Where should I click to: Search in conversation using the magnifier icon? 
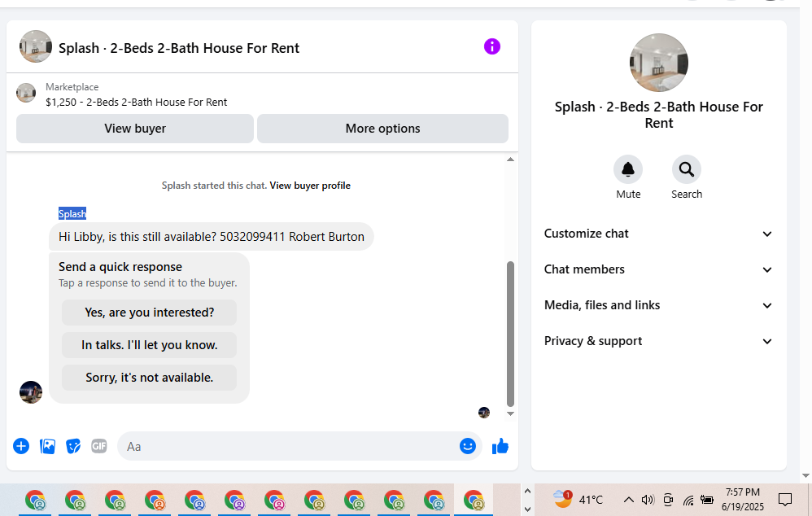pyautogui.click(x=687, y=169)
